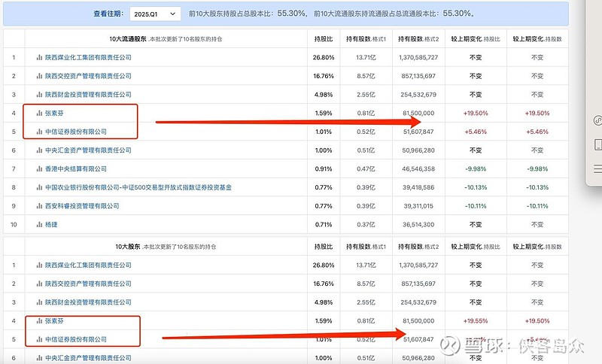Select -9.98% 持股比 change for 香港中央结算
Viewport: 602px width, 364px height.
476,168
